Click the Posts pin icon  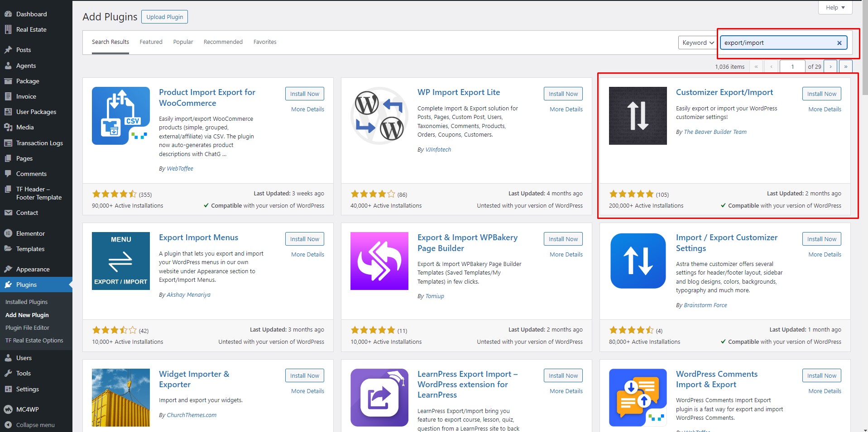coord(8,50)
